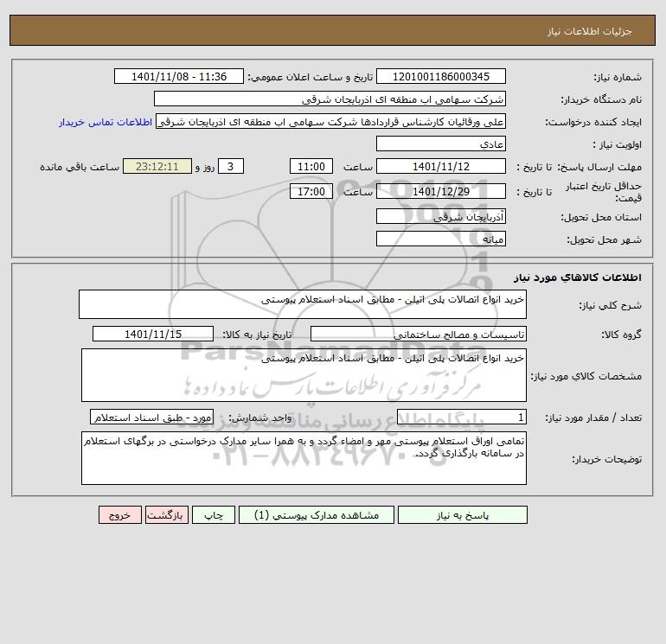Click the گروه کالا label
The height and width of the screenshot is (644, 666).
(621, 335)
